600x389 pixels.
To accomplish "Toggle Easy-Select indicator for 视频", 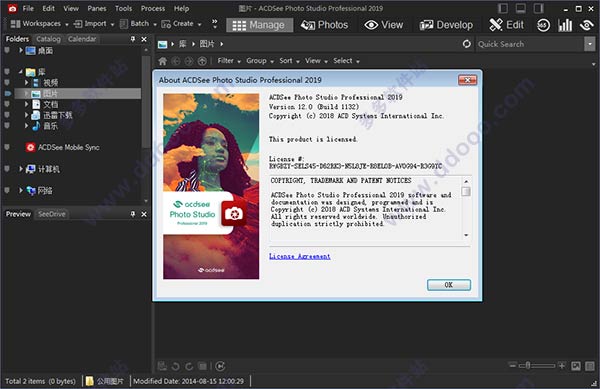I will coord(7,82).
